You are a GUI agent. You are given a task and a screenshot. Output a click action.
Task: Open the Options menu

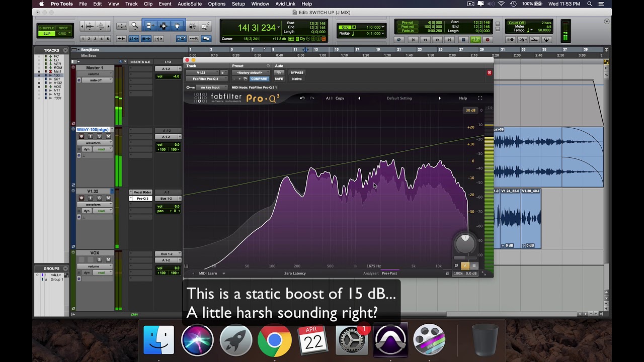pos(217,4)
